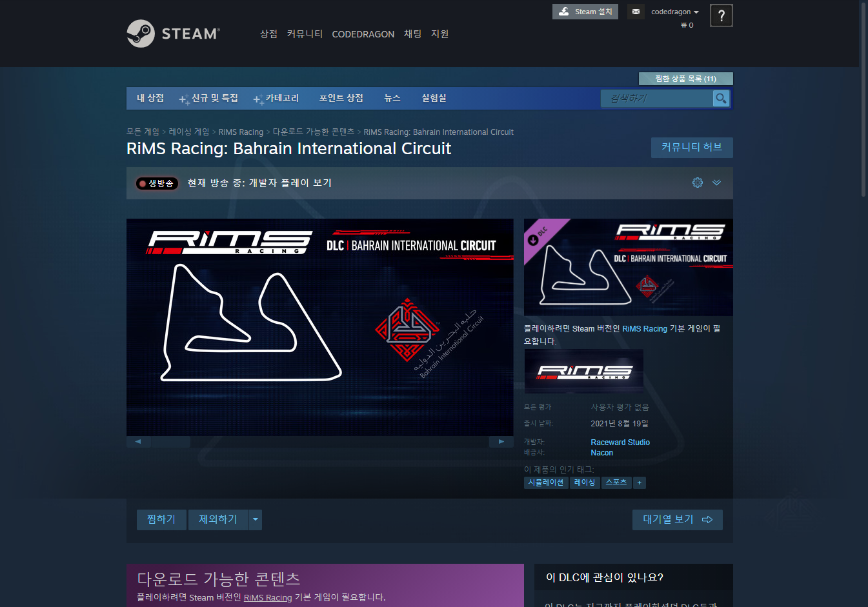
Task: Select the 레이싱 tag
Action: [x=585, y=483]
